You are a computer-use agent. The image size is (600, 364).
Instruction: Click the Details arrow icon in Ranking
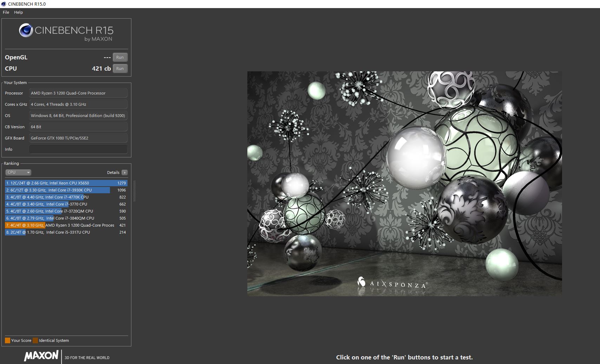[x=125, y=173]
